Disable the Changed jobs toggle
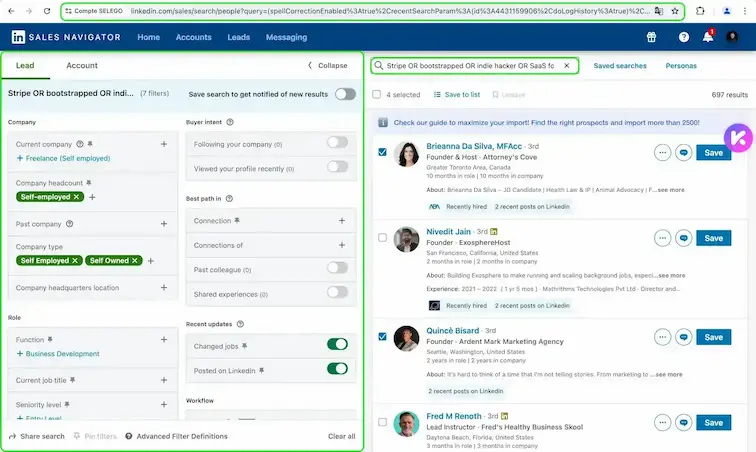 point(337,344)
